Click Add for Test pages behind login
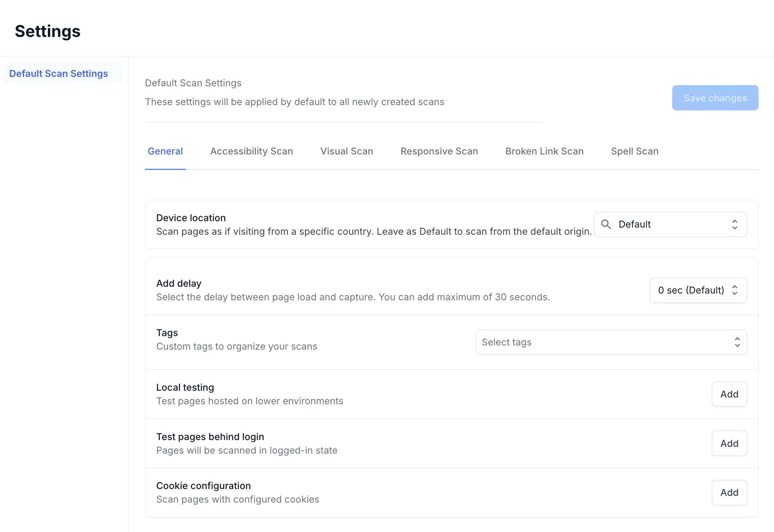The image size is (774, 532). [729, 443]
